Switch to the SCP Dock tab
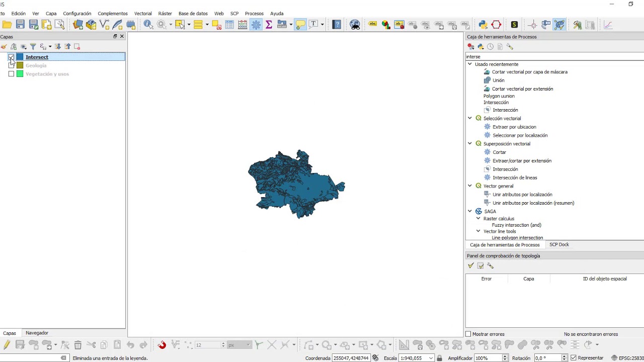The width and height of the screenshot is (644, 362). (x=559, y=244)
